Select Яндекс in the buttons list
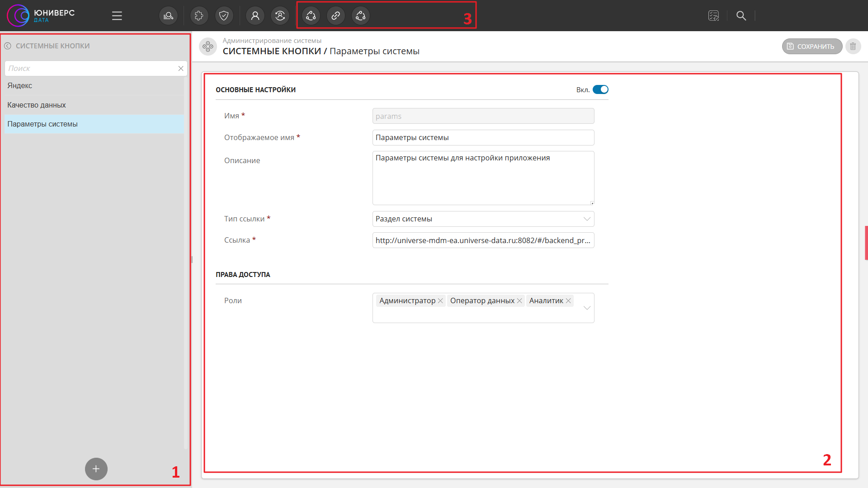The height and width of the screenshot is (488, 868). [20, 86]
